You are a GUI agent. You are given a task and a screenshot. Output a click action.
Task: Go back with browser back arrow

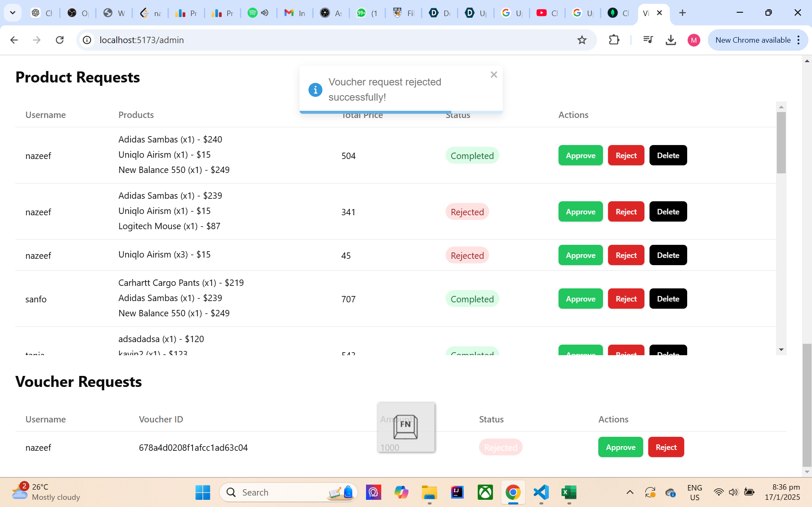click(x=14, y=40)
